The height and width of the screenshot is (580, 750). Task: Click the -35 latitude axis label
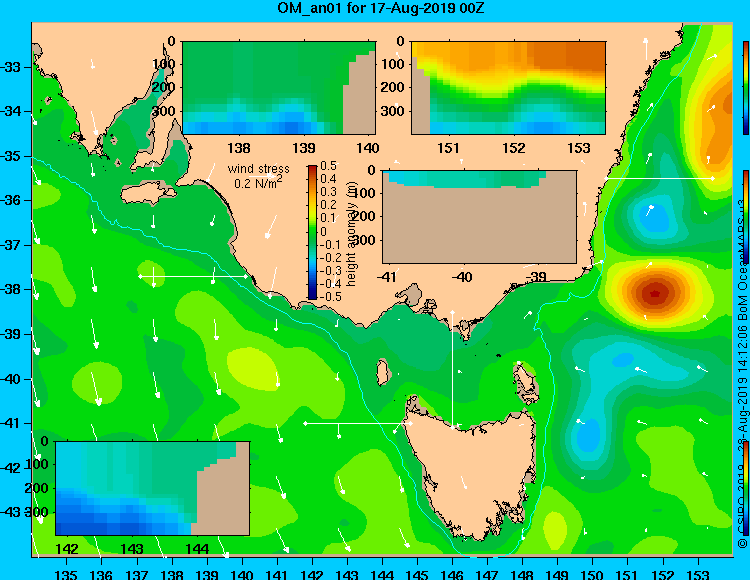coord(11,156)
